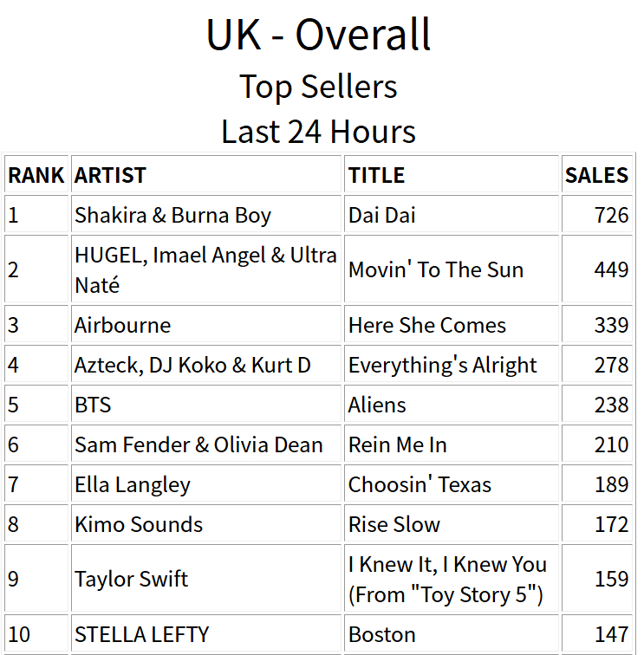Select the STELLA LEFTY artist cell
The width and height of the screenshot is (644, 655).
[x=206, y=634]
